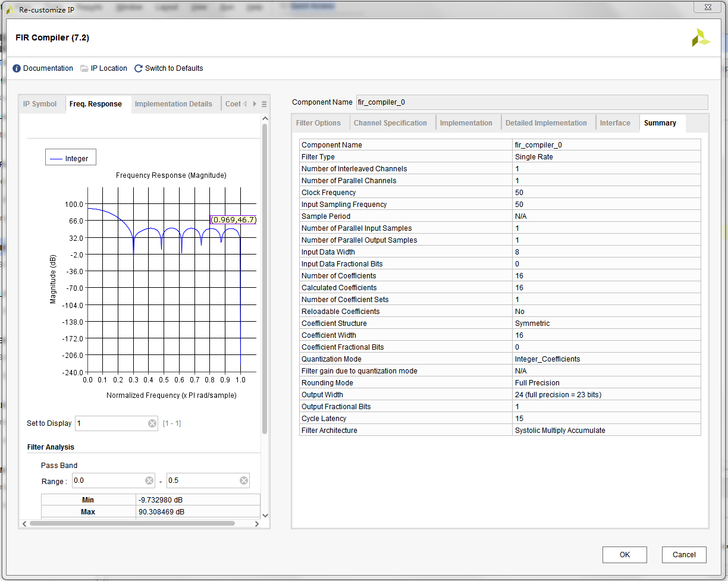728x581 pixels.
Task: Click the Xilinx logo in the header
Action: (701, 37)
